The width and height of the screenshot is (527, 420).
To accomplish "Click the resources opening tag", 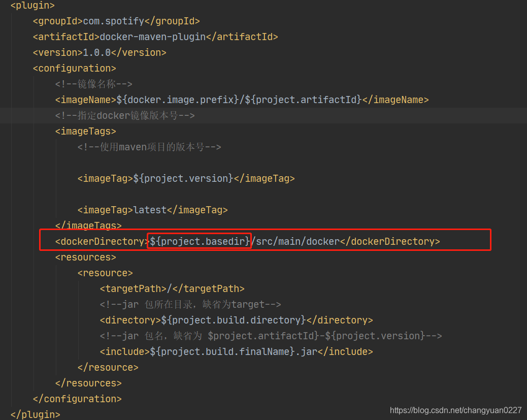I will 85,257.
